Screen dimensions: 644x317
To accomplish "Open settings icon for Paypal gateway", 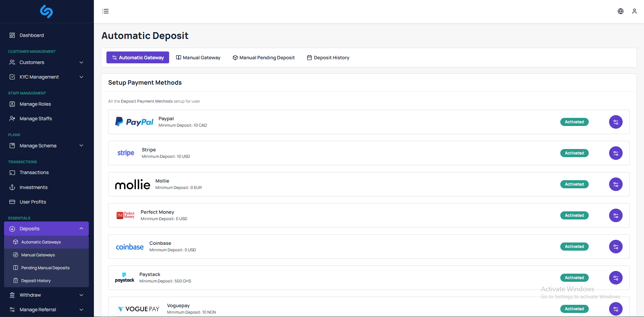I will point(616,122).
